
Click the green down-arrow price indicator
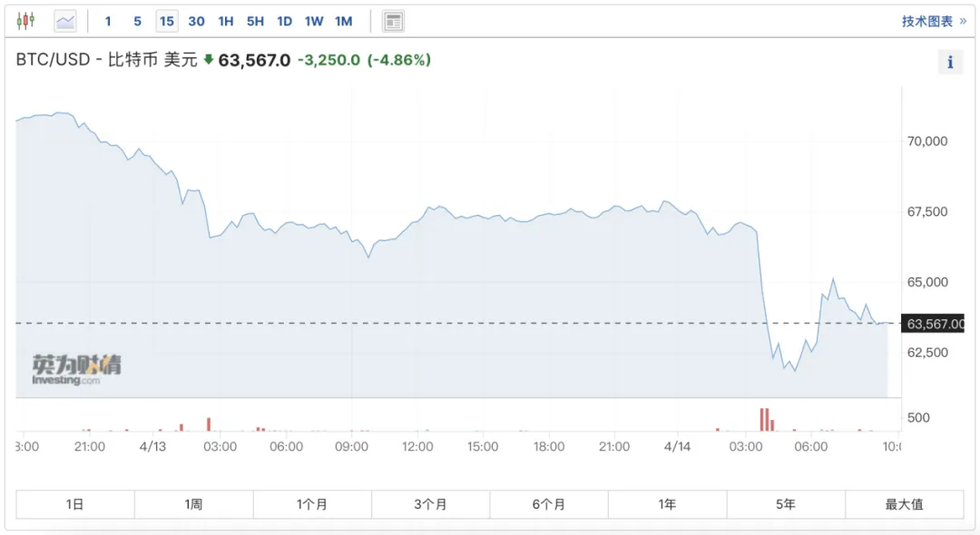(x=209, y=60)
